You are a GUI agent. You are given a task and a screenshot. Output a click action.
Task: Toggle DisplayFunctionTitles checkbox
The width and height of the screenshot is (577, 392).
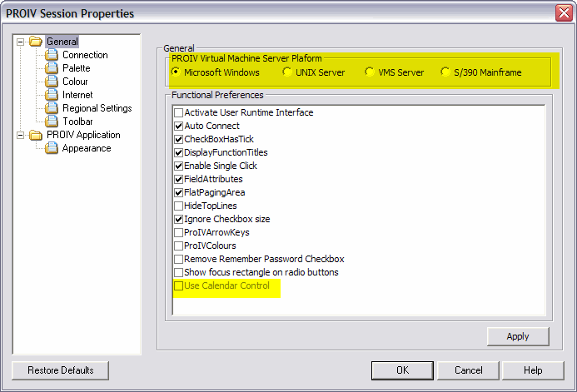(178, 152)
